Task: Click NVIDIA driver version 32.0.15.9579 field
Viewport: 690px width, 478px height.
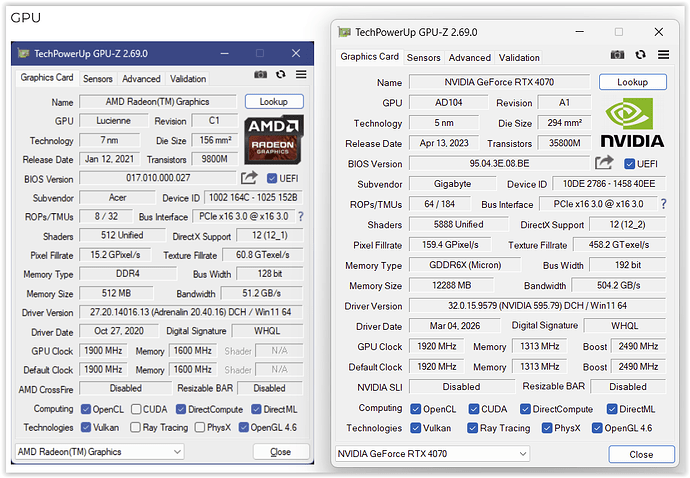Action: pos(537,305)
